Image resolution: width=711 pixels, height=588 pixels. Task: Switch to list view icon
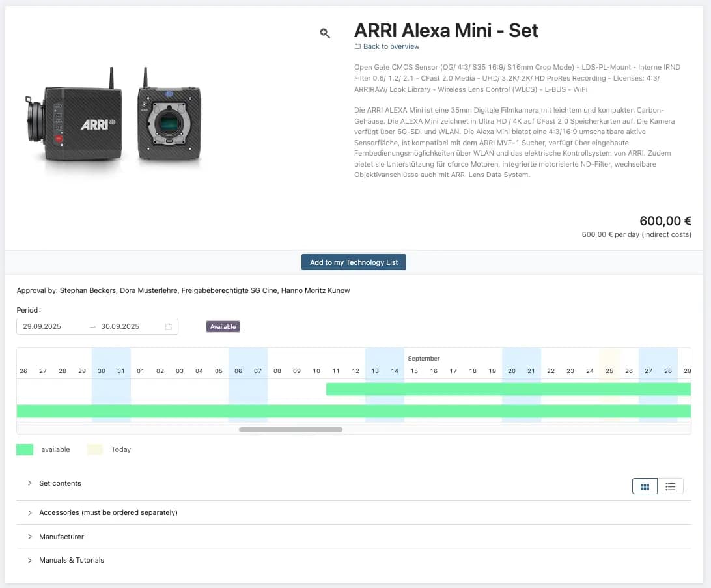pos(670,486)
